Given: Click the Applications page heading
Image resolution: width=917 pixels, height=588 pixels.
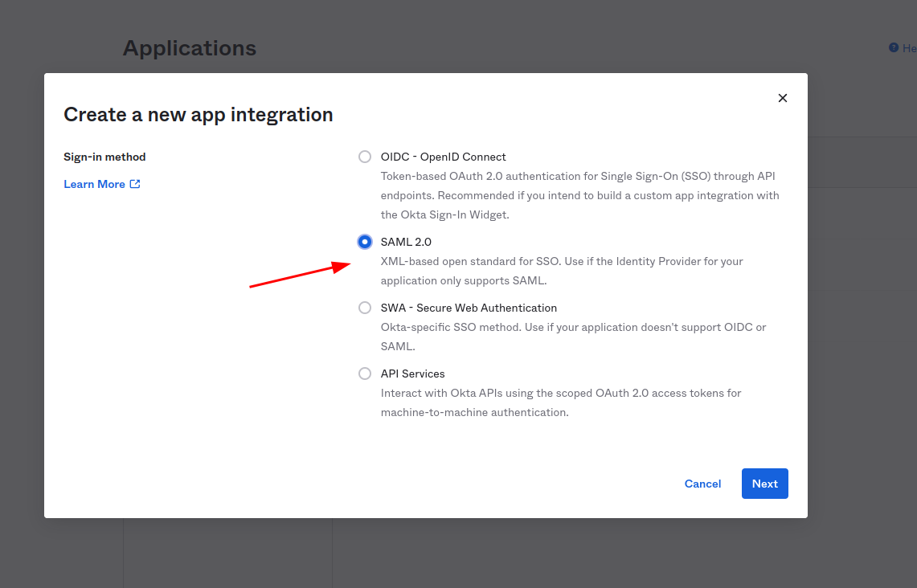Looking at the screenshot, I should click(189, 48).
